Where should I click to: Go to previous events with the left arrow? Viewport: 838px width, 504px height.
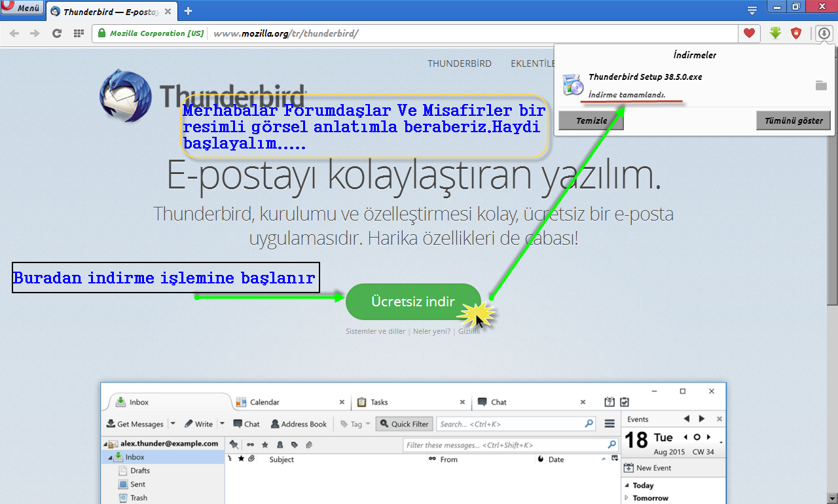coord(687,419)
